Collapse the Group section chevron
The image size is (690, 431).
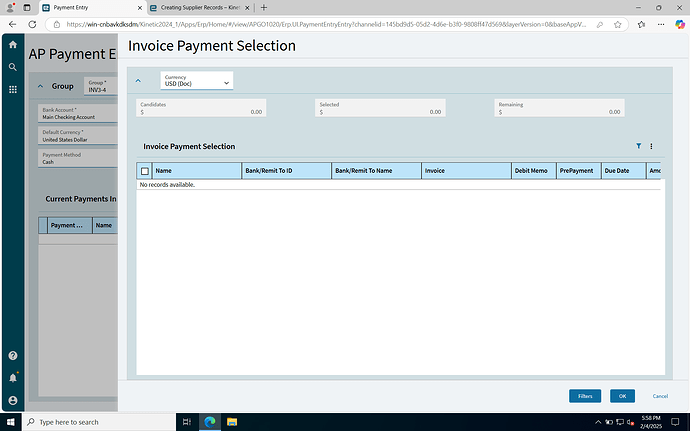tap(40, 86)
